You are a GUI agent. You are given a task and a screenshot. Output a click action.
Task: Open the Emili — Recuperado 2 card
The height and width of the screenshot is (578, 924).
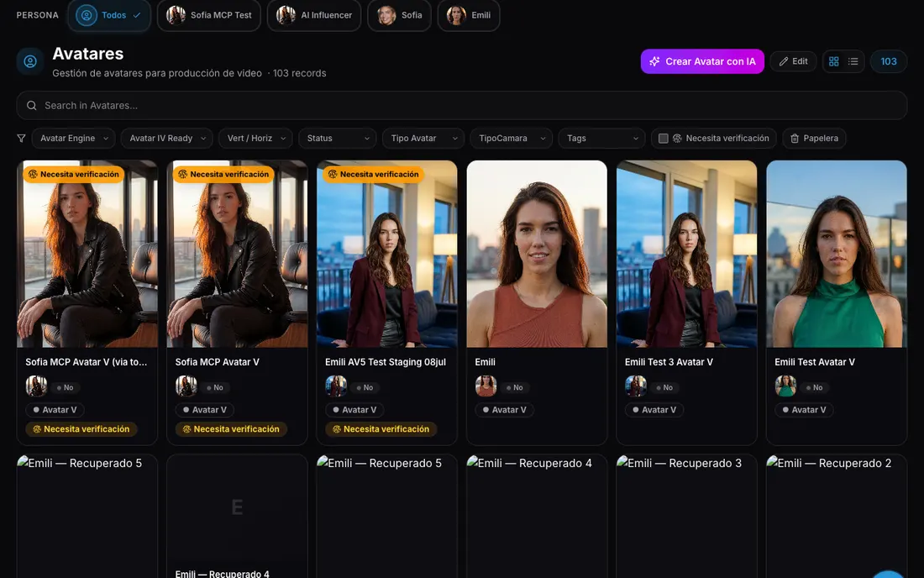836,516
